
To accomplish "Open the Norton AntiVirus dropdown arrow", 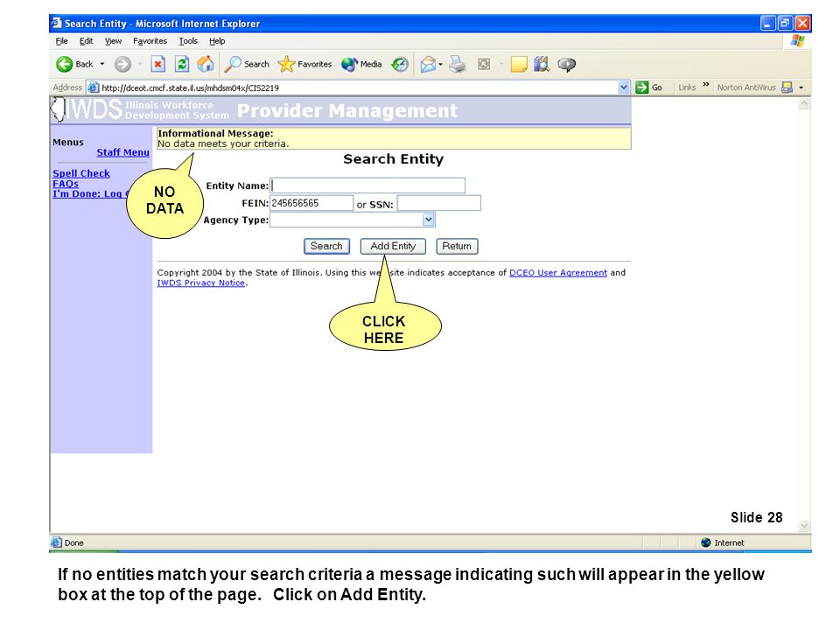I will pos(801,87).
